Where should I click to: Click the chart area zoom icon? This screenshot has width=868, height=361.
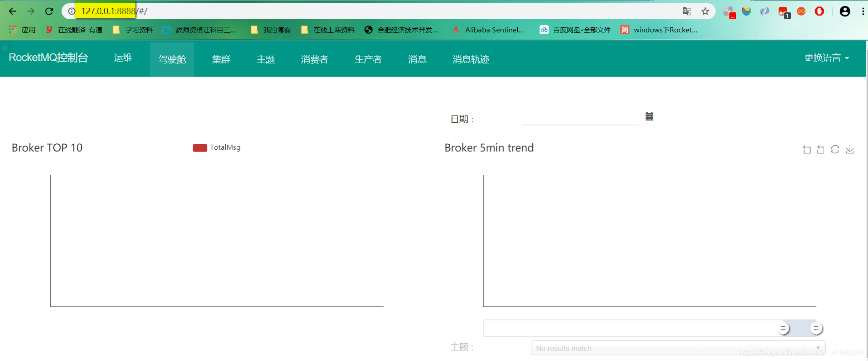[x=806, y=149]
